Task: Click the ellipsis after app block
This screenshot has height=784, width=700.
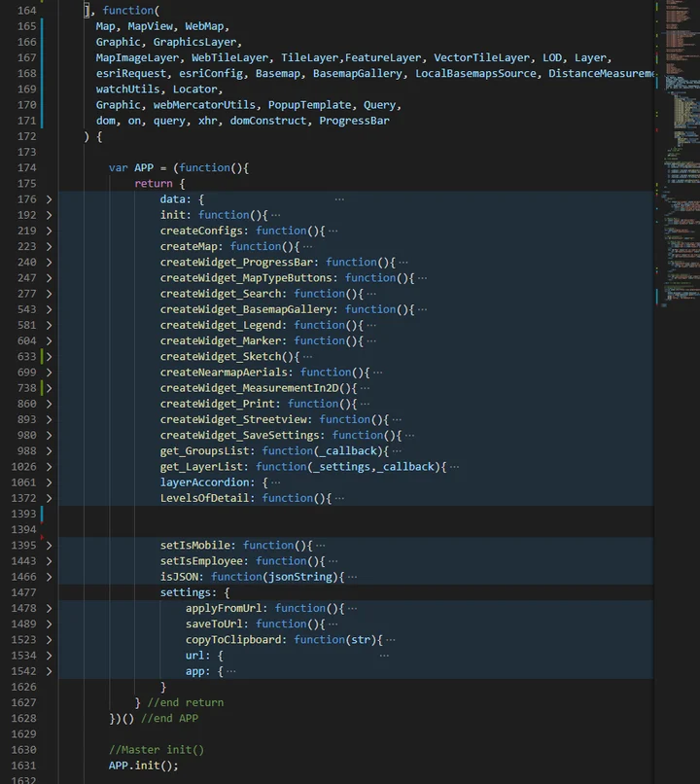Action: [231, 671]
